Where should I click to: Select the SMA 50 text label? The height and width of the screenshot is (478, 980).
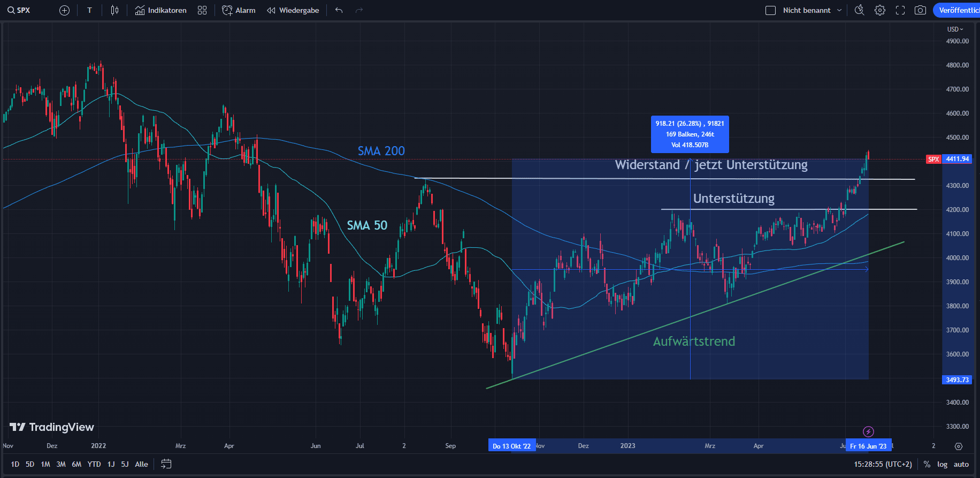click(367, 225)
